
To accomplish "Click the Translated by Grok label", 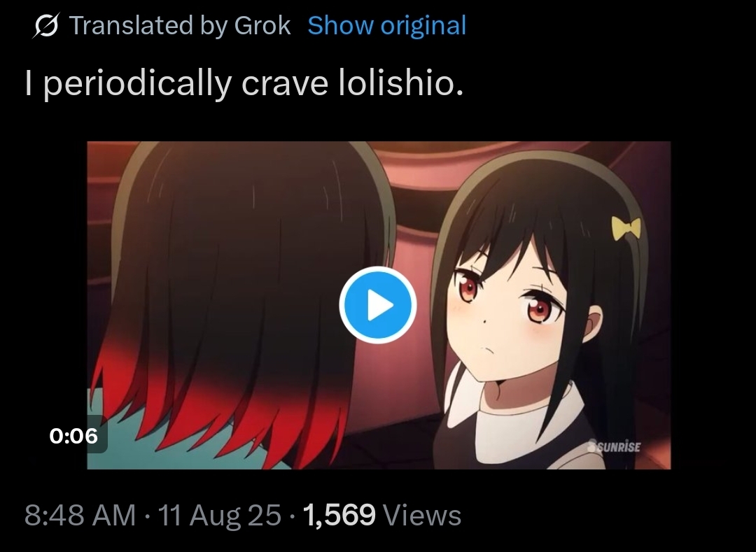I will [x=180, y=25].
